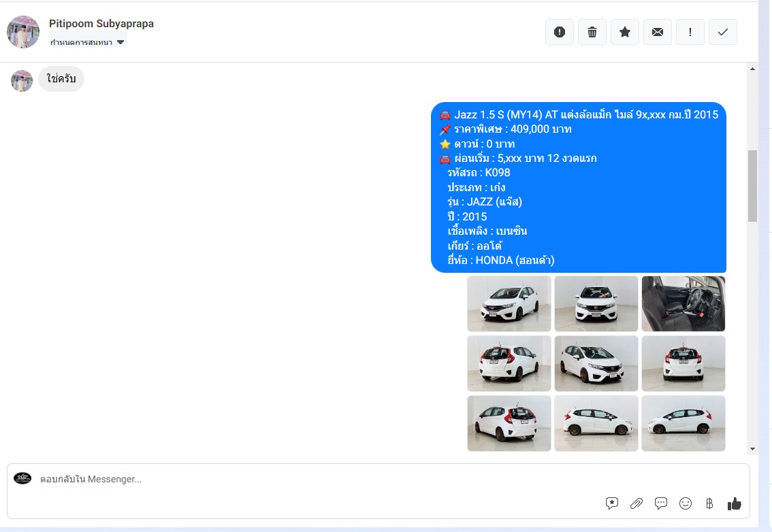Mark conversation as unread with envelope icon
This screenshot has width=772, height=532.
coord(657,32)
